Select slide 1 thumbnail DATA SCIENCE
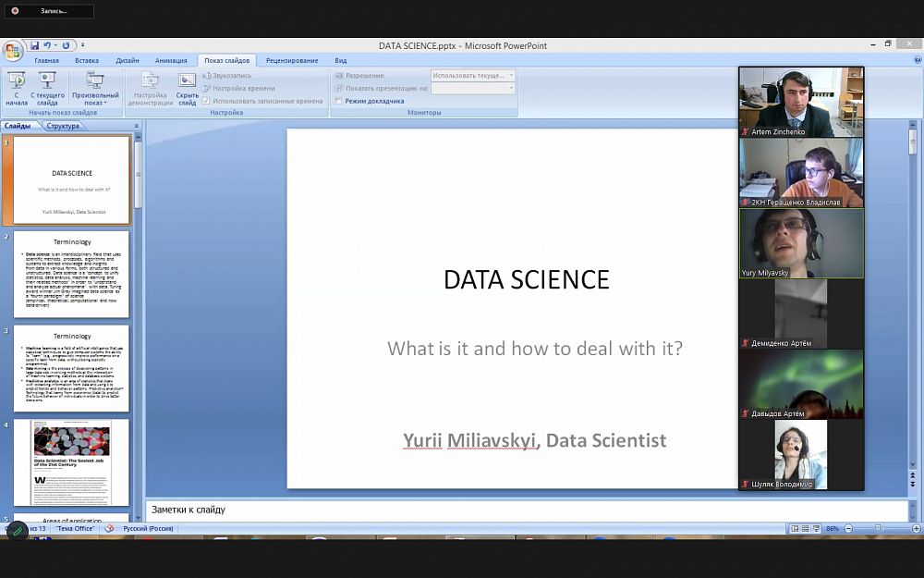This screenshot has width=924, height=578. (71, 180)
